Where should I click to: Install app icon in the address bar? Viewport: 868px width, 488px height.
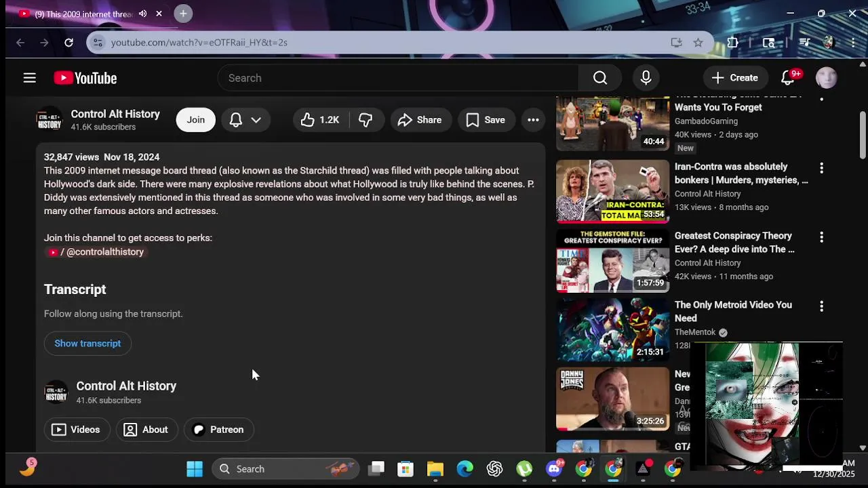(x=676, y=43)
